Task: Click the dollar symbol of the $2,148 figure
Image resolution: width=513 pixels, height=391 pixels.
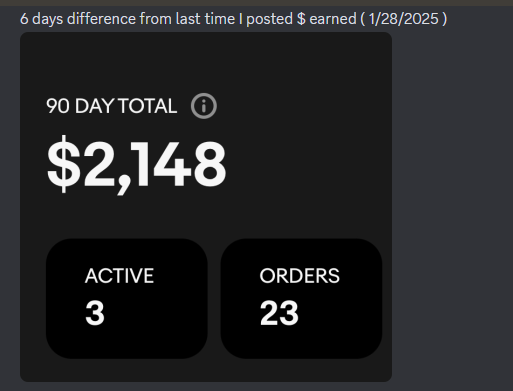Action: [64, 164]
